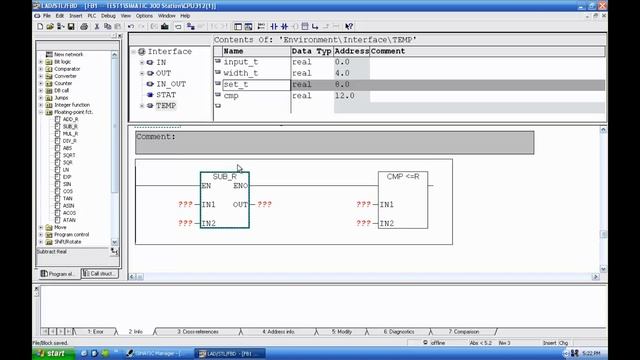Click the IN interface node icon
The image size is (640, 360).
point(150,62)
